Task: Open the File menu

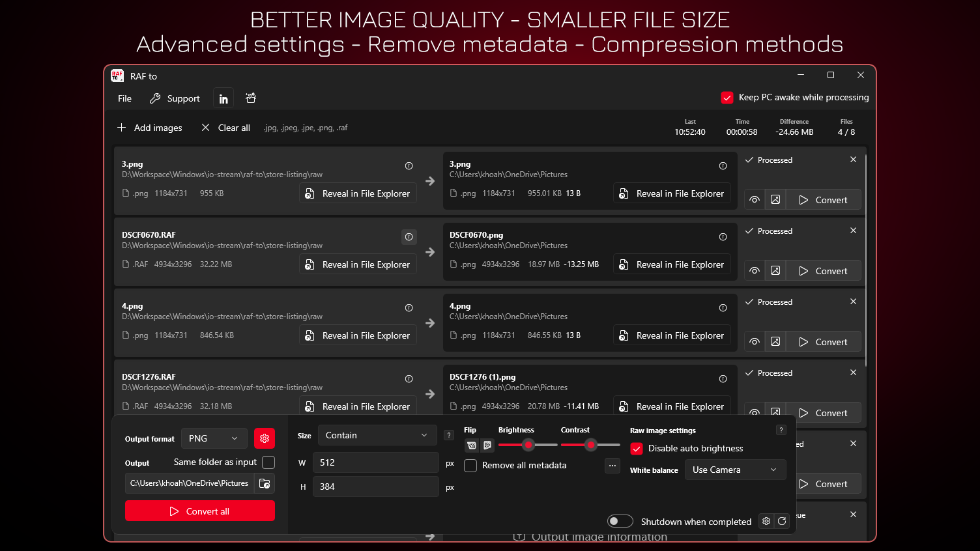Action: pyautogui.click(x=124, y=98)
